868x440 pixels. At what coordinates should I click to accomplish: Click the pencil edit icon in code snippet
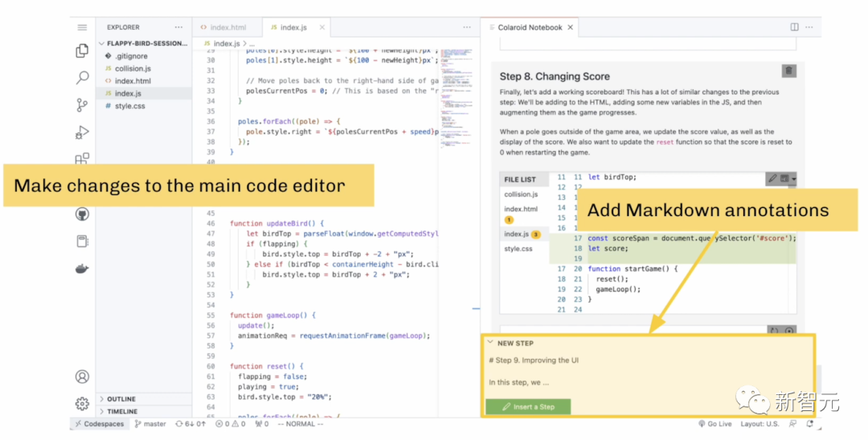772,178
